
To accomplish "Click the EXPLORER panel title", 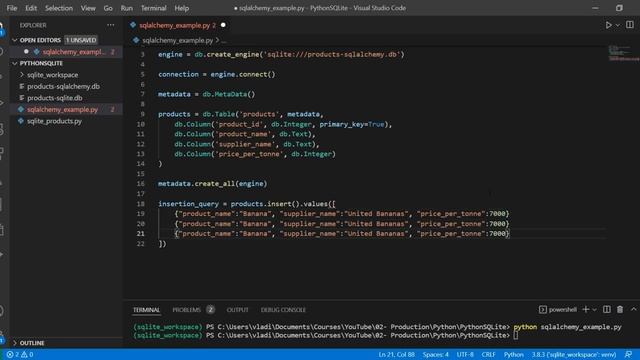I will [x=33, y=25].
